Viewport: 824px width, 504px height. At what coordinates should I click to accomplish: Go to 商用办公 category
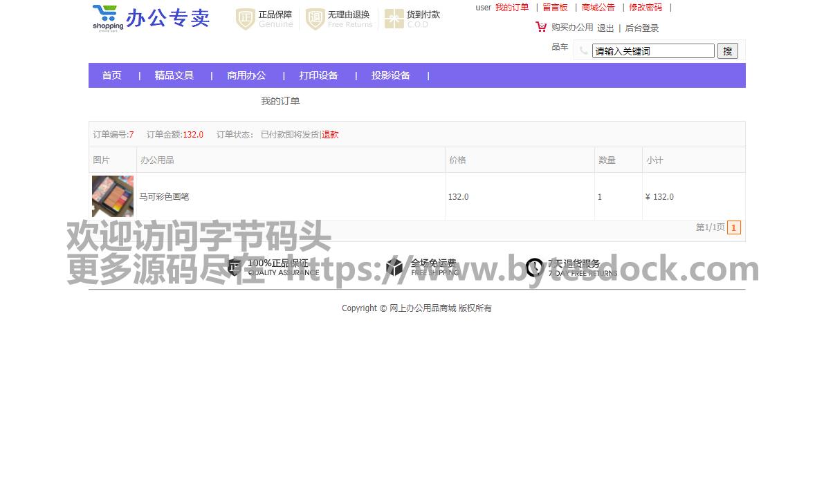click(246, 75)
